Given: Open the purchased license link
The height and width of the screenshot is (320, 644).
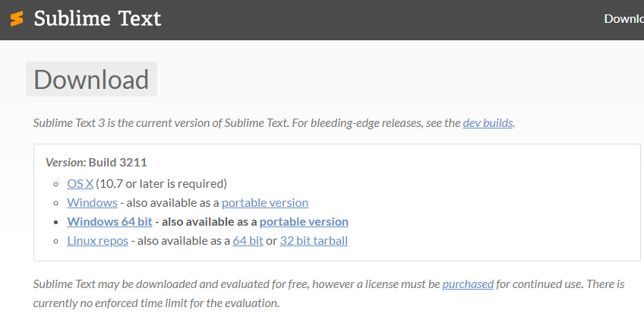Looking at the screenshot, I should [x=468, y=284].
